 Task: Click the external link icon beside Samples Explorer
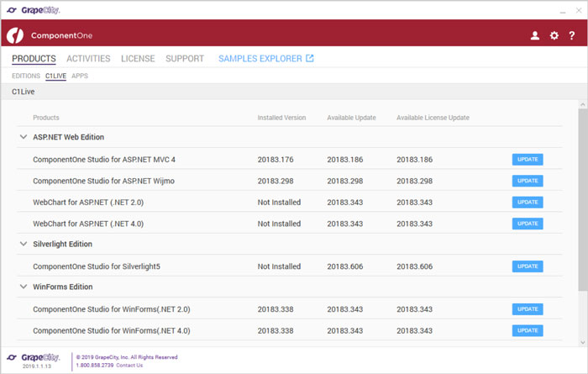(310, 58)
